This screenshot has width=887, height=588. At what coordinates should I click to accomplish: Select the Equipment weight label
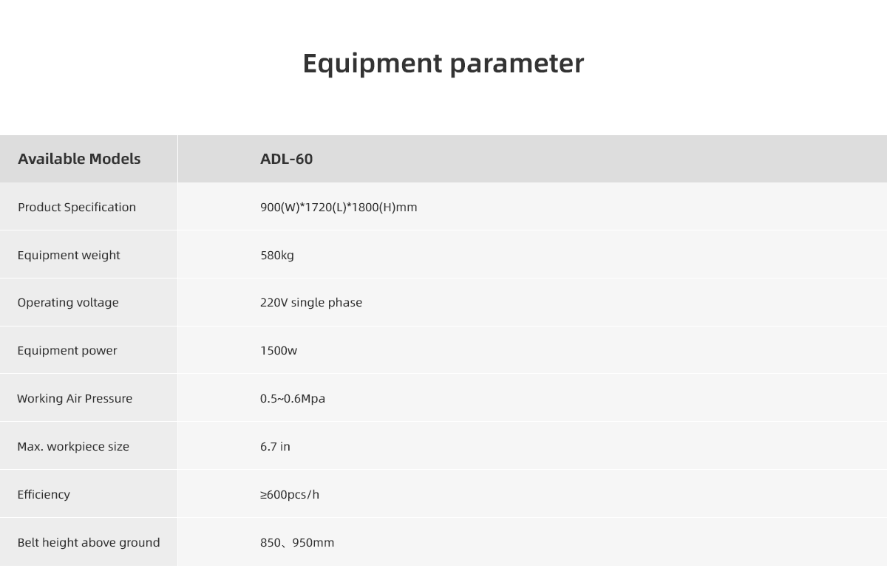click(x=69, y=255)
